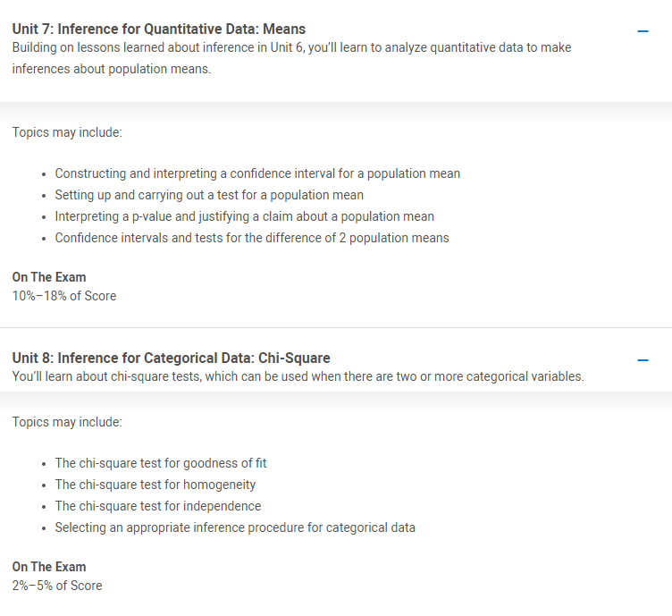This screenshot has height=616, width=672.
Task: Select the interpreting a p-value topic
Action: click(244, 216)
